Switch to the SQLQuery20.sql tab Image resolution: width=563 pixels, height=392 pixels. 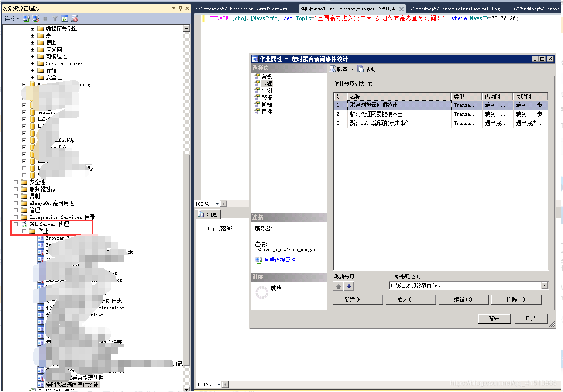[x=347, y=9]
